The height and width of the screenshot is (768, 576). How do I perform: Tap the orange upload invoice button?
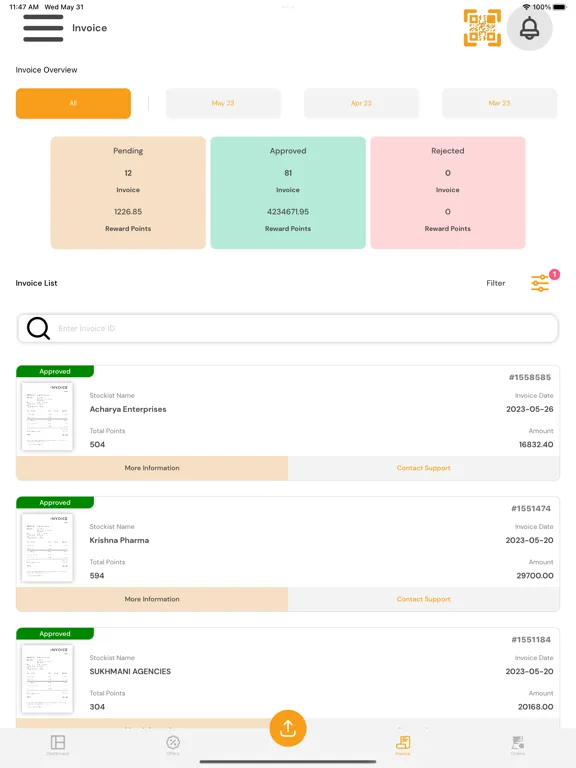(288, 728)
